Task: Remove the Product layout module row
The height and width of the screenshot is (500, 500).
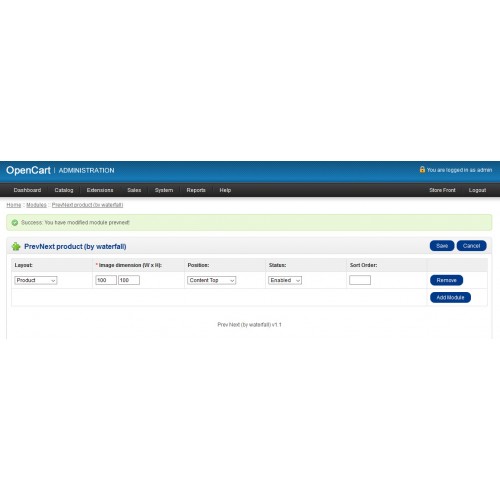Action: click(446, 280)
